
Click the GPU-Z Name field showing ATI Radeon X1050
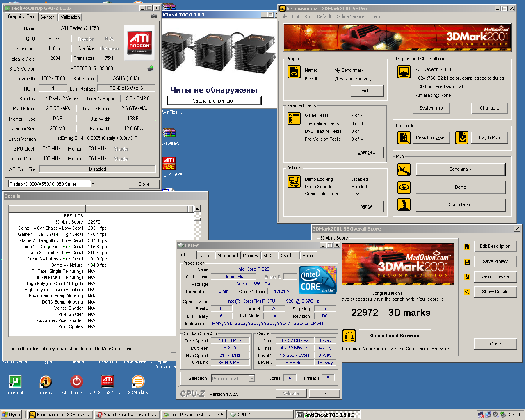(x=80, y=28)
